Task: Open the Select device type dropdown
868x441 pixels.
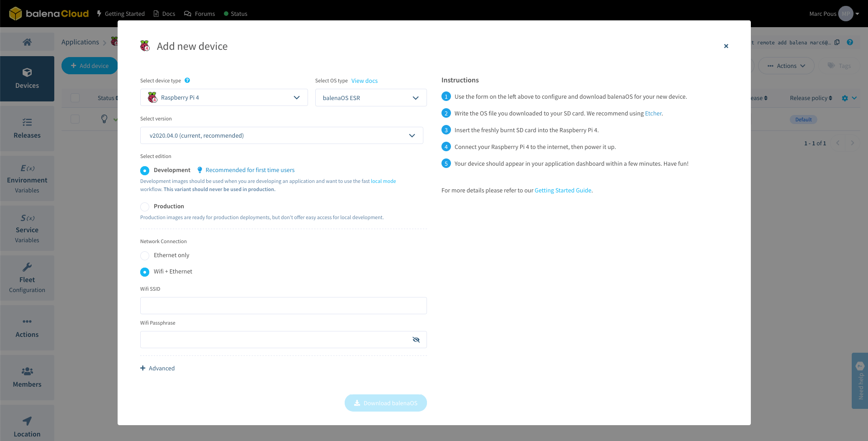Action: point(223,97)
